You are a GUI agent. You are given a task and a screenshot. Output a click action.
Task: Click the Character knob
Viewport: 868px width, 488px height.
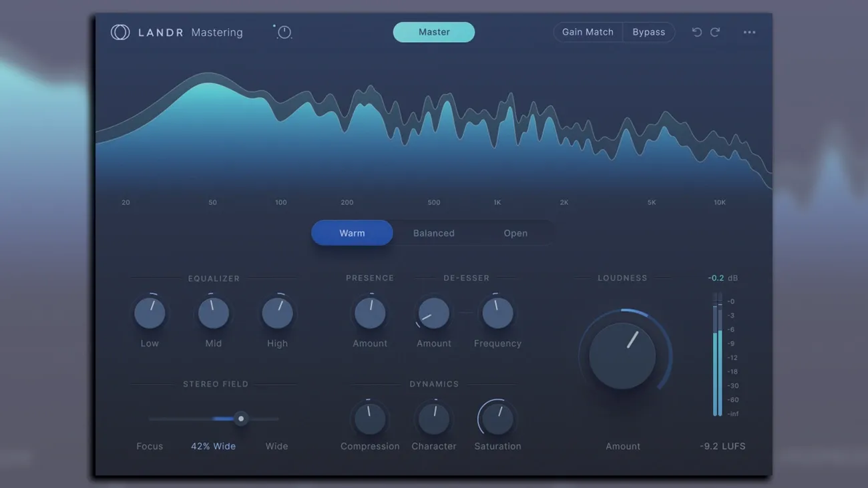(434, 419)
